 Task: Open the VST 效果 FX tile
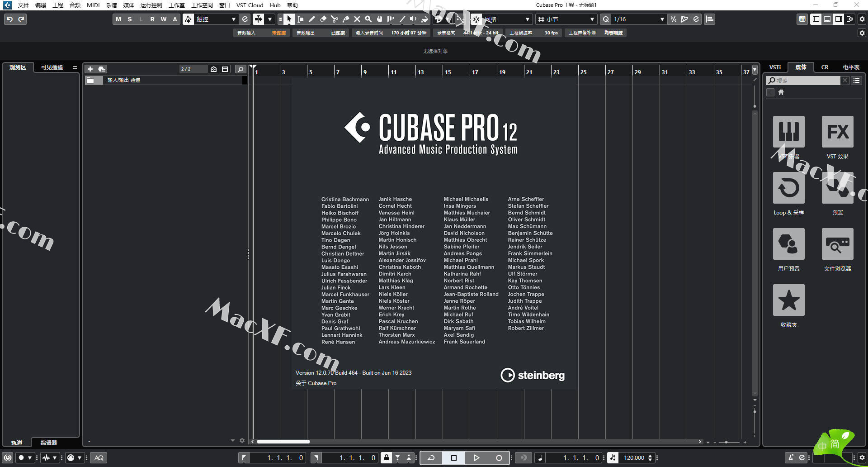tap(837, 132)
